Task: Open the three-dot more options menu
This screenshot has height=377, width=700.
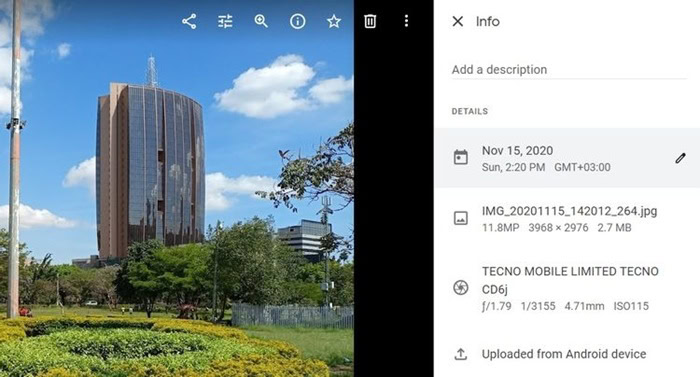Action: [x=406, y=21]
